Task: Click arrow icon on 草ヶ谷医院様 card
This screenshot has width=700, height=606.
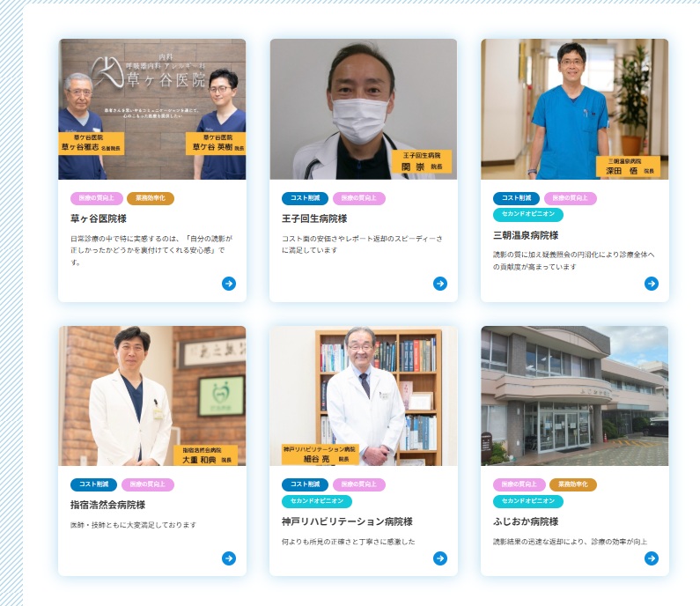Action: (229, 284)
